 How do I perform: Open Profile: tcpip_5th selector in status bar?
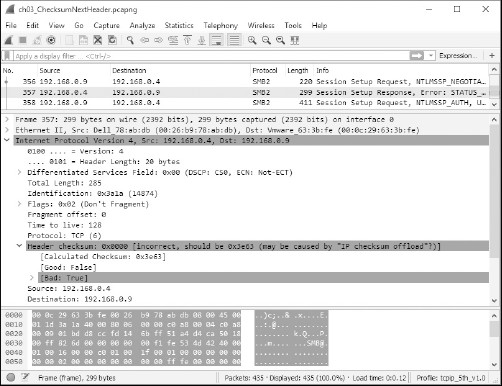click(451, 378)
